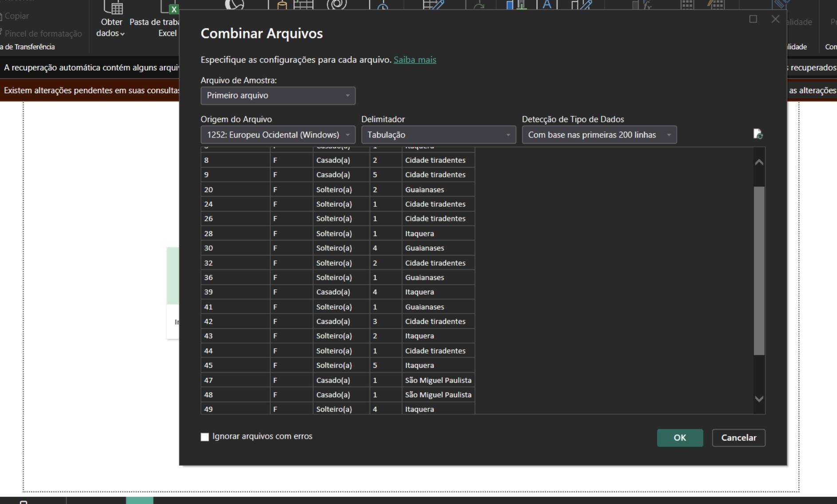This screenshot has height=504, width=837.
Task: Click the row number 32 cell
Action: (x=235, y=263)
